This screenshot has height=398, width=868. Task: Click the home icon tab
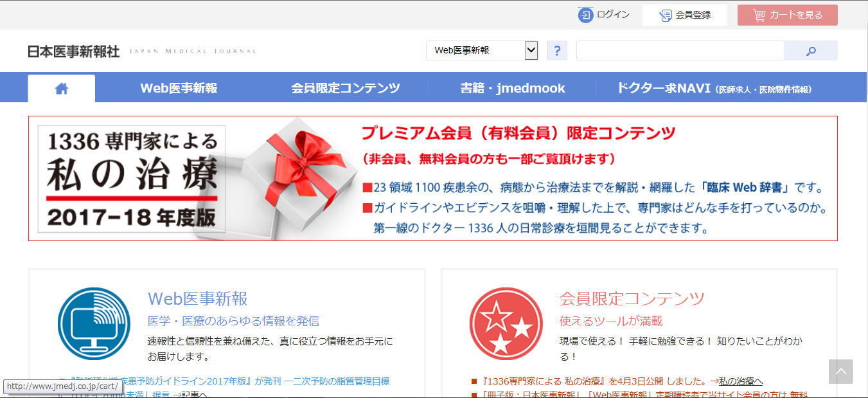[x=62, y=89]
